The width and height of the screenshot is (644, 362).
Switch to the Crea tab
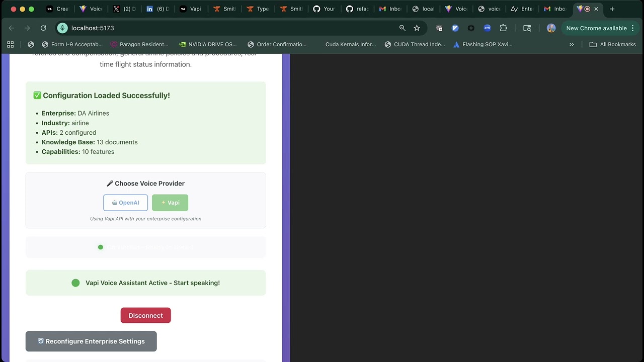point(57,9)
